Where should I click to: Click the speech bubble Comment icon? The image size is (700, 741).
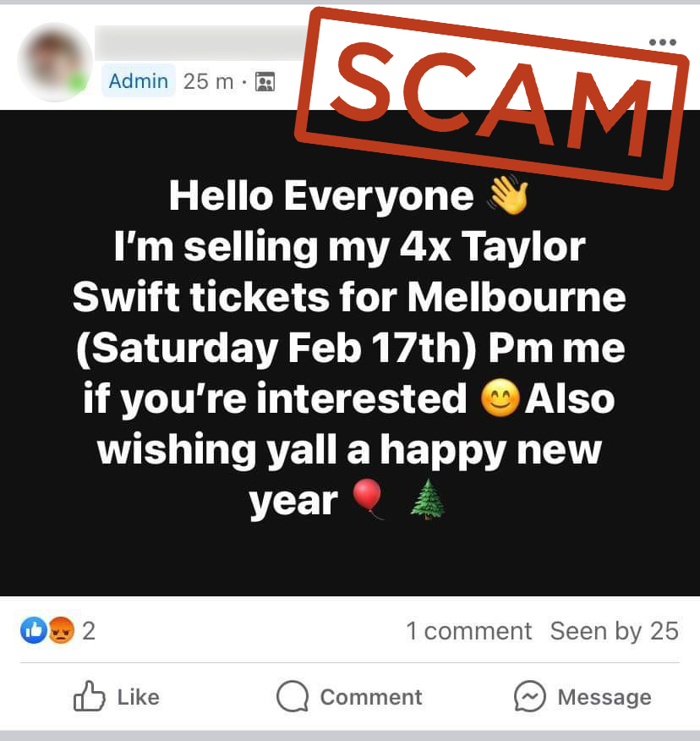(x=293, y=696)
